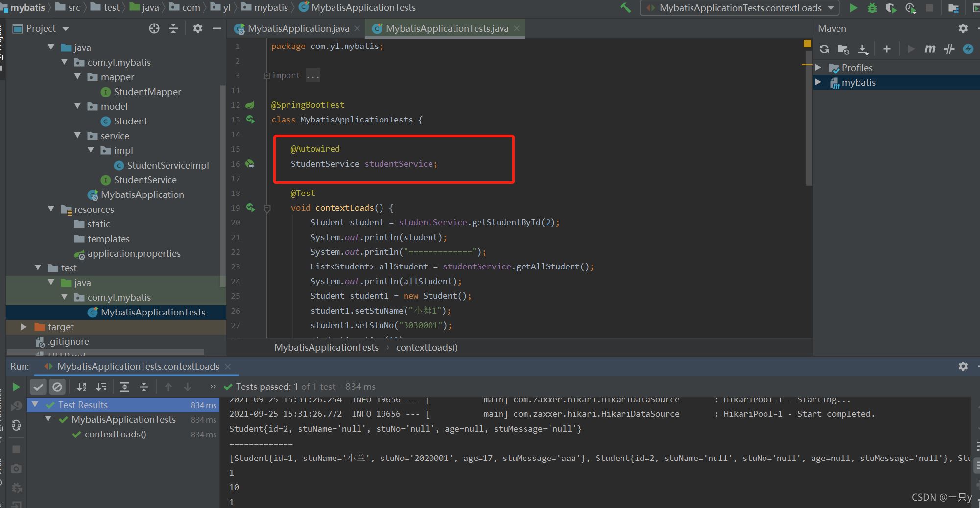Viewport: 980px width, 508px height.
Task: Click Execute Maven Goal 'm' icon
Action: 930,49
